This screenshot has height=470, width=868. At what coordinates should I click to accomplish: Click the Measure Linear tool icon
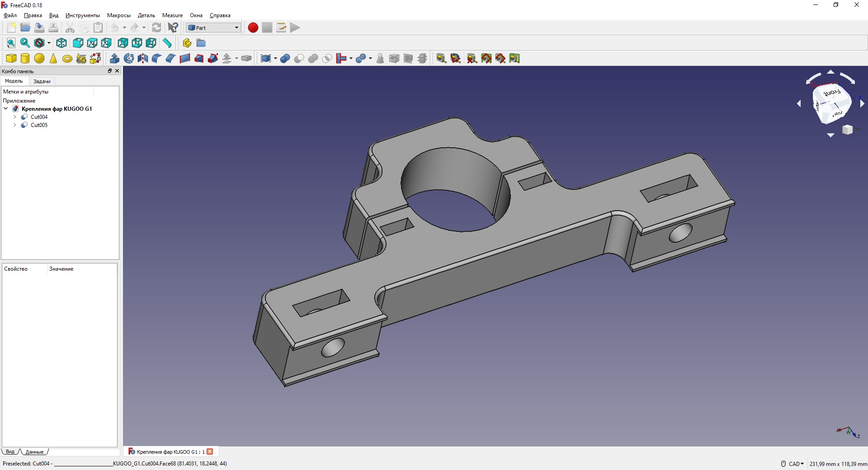click(x=441, y=58)
